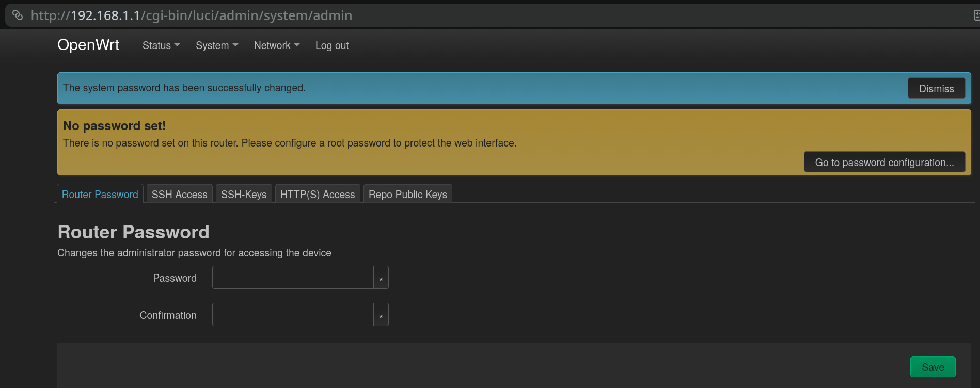This screenshot has width=980, height=388.
Task: Click 'The system password has been successfully changed.' text
Action: [184, 88]
